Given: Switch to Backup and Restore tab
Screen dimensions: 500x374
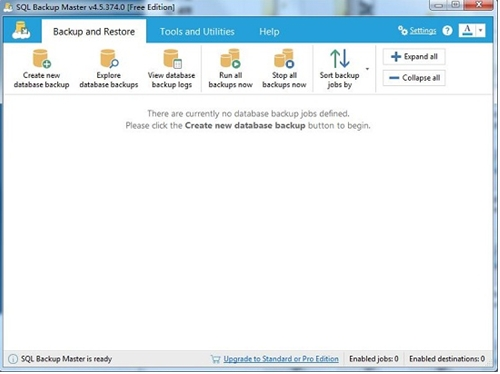Looking at the screenshot, I should click(94, 31).
